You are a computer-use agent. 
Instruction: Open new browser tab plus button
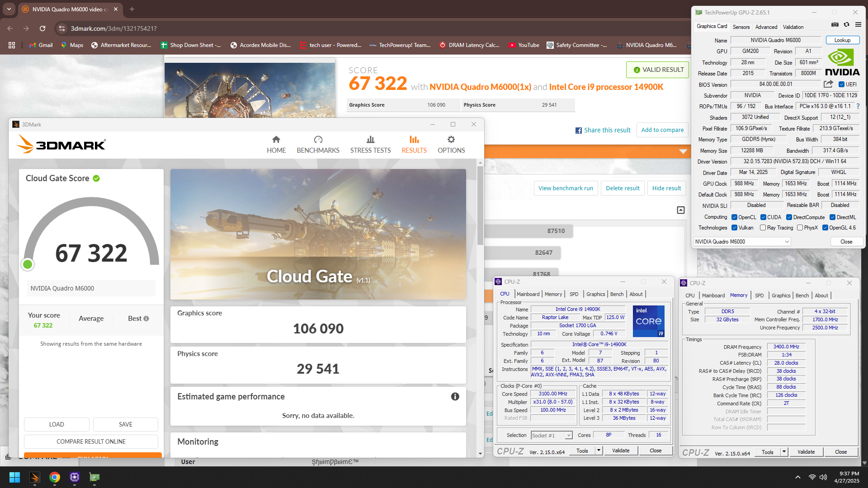coord(132,9)
